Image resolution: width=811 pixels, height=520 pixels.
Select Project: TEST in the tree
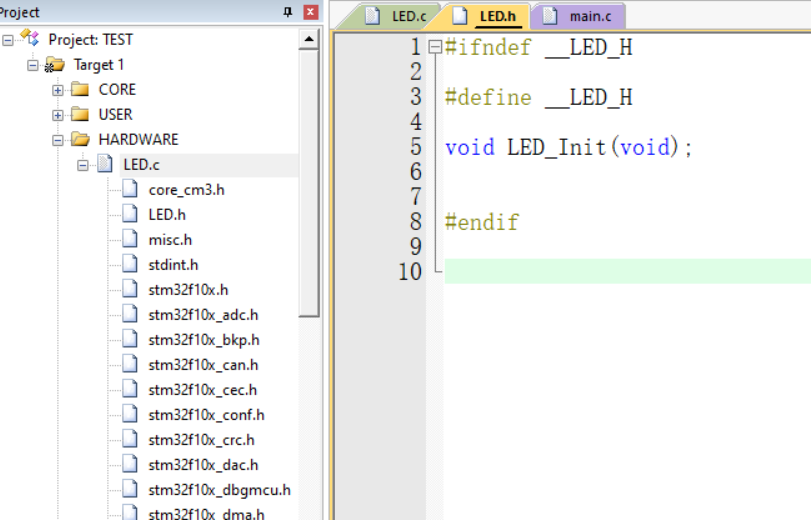point(91,40)
